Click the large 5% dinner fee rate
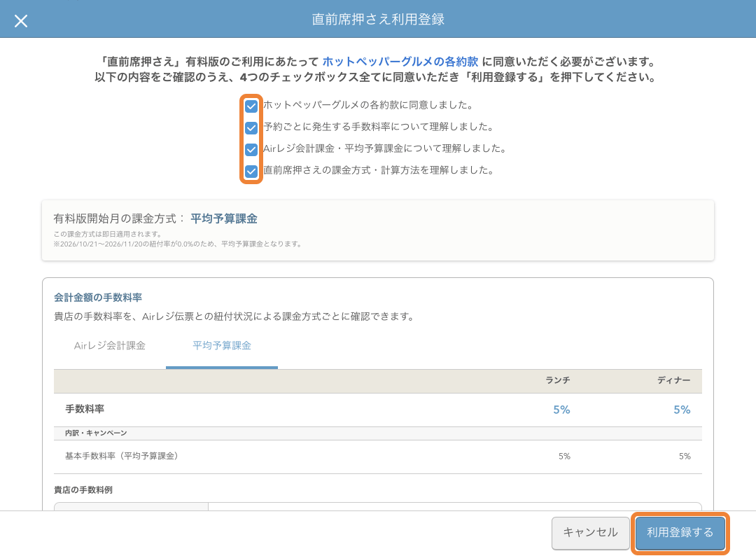 (x=682, y=410)
